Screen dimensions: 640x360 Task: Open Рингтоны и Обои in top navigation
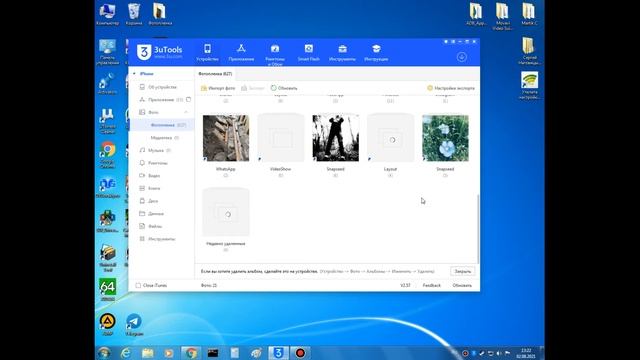click(275, 54)
